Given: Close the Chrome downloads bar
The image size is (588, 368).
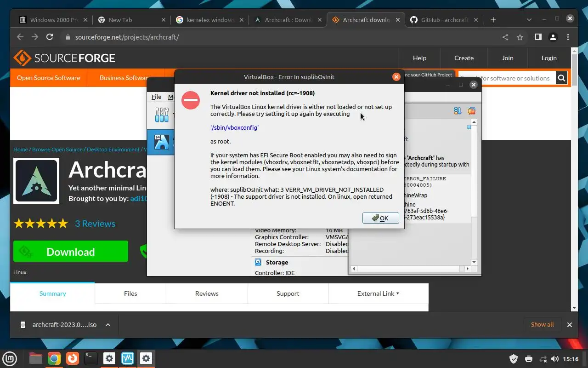Looking at the screenshot, I should click(x=570, y=325).
